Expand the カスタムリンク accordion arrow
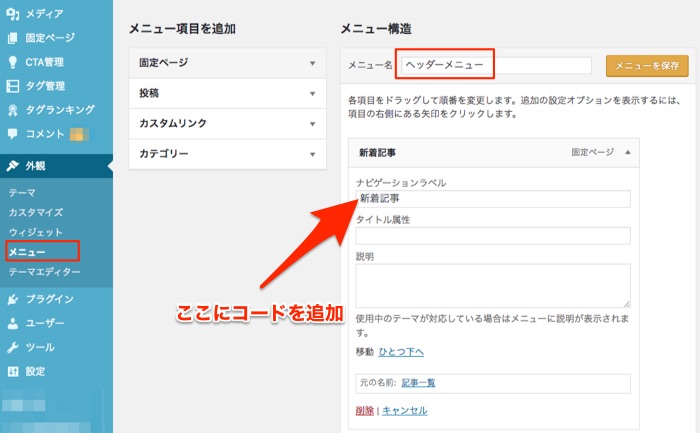 tap(312, 124)
